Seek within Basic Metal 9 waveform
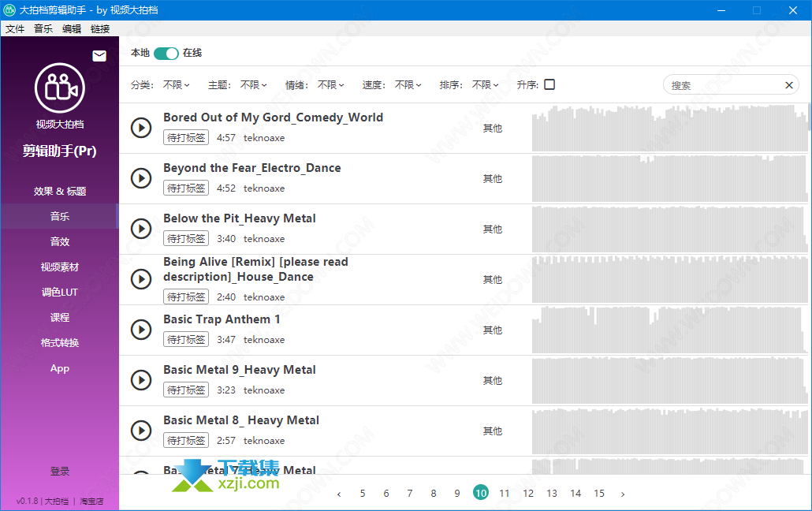Screen dimensions: 812x511 pos(669,380)
